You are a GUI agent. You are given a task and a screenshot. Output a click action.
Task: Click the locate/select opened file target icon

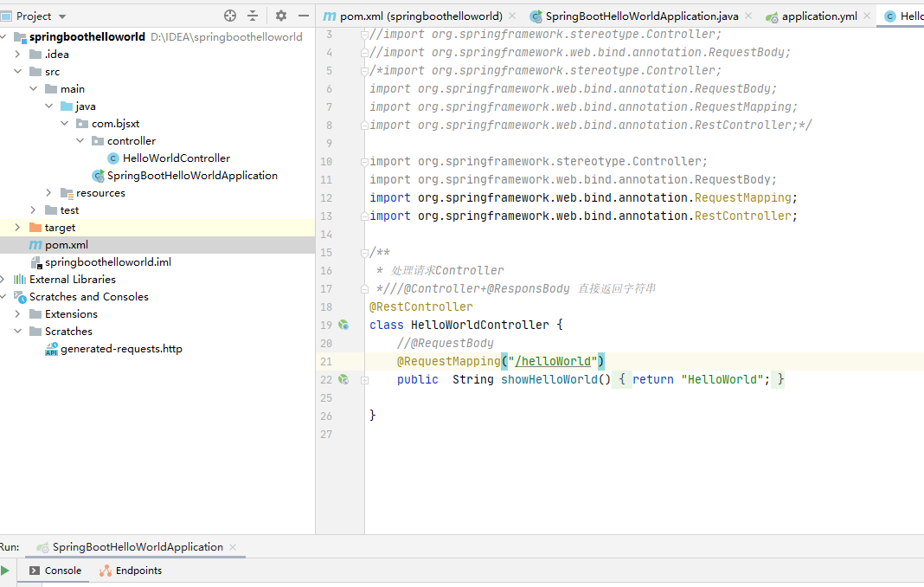pyautogui.click(x=230, y=16)
